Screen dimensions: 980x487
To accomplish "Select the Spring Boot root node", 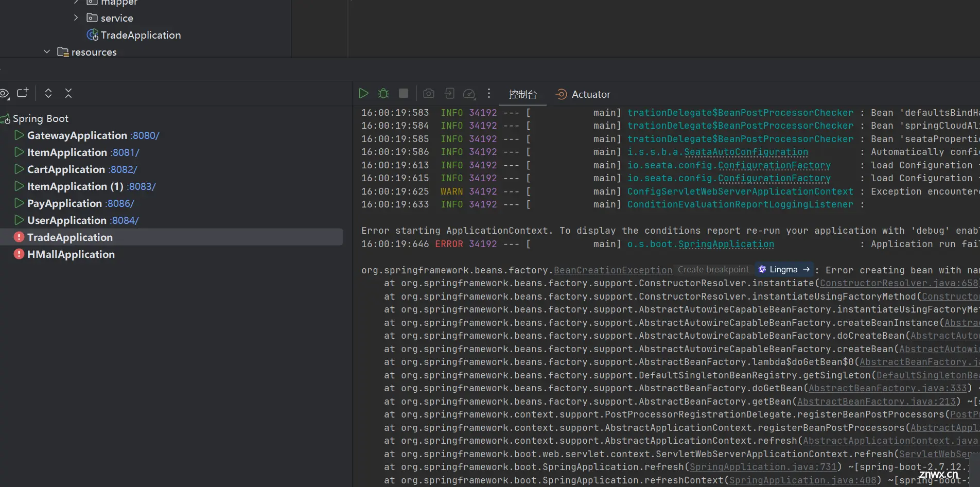I will click(40, 118).
